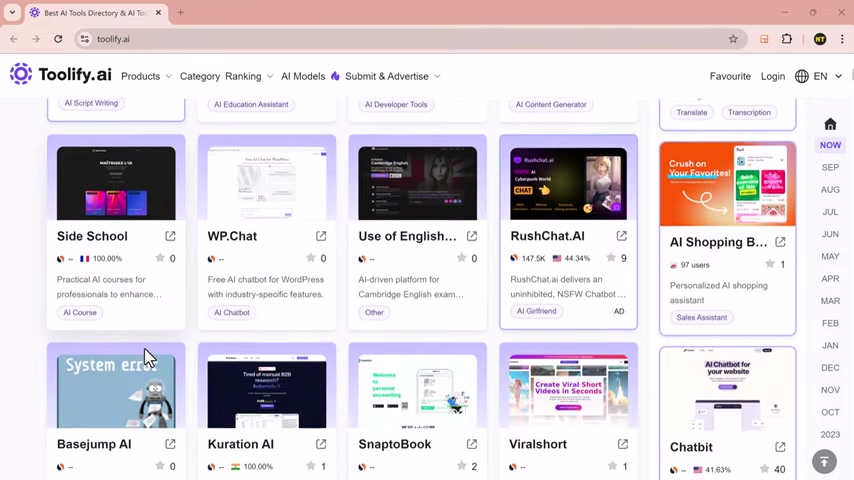Expand Submit & Advertise dropdown
854x480 pixels.
pos(393,76)
